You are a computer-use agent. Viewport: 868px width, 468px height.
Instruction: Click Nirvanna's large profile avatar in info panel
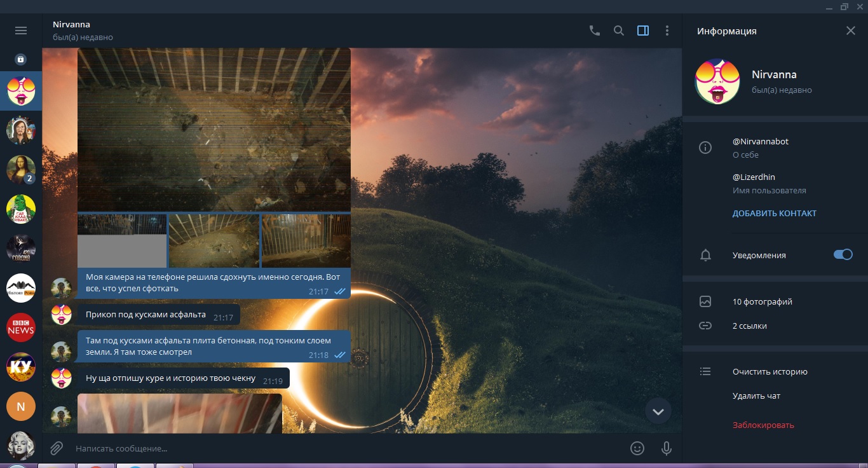(717, 81)
